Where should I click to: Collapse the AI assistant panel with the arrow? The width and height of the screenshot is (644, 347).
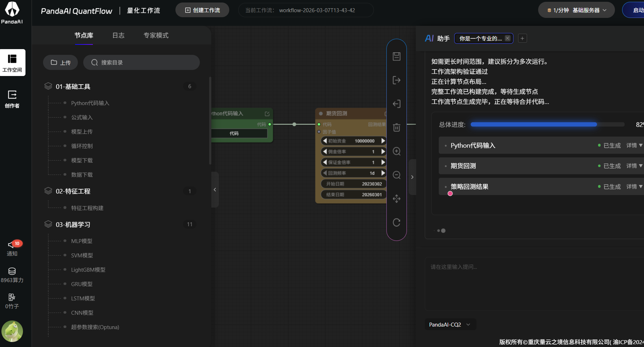(x=412, y=177)
